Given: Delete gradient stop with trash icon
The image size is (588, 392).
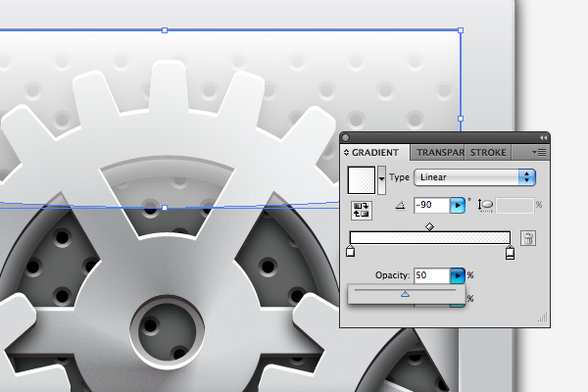Looking at the screenshot, I should coord(528,238).
